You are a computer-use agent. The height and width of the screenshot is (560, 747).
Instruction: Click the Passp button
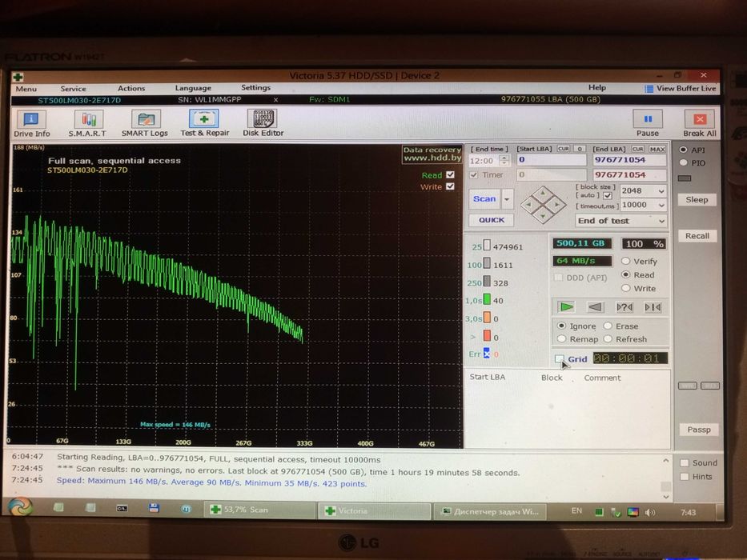tap(699, 430)
